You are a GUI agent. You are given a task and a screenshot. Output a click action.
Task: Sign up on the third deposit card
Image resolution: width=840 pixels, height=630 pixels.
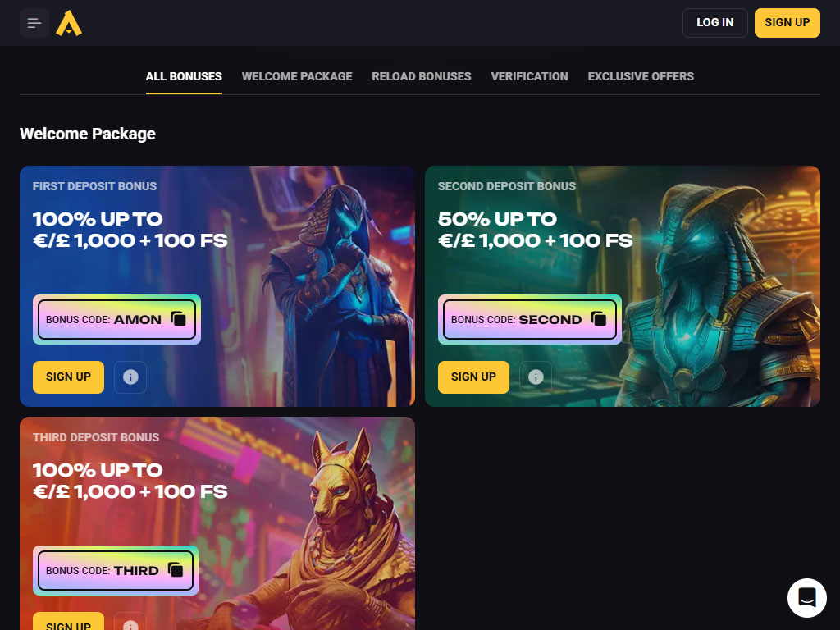coord(69,622)
